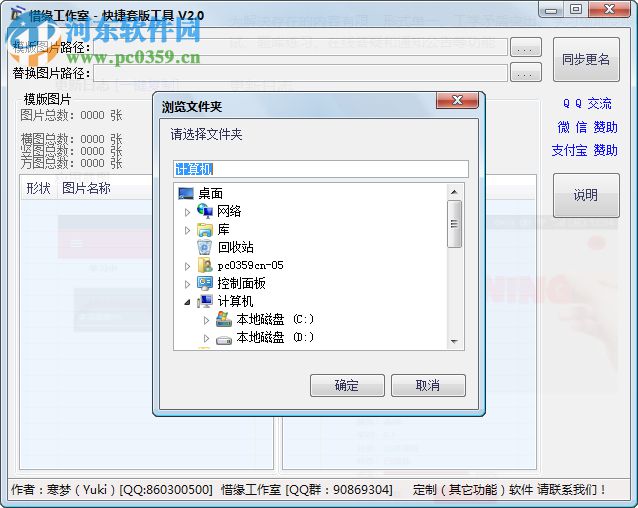Select 网络 label in the folder tree
This screenshot has width=638, height=508.
229,211
